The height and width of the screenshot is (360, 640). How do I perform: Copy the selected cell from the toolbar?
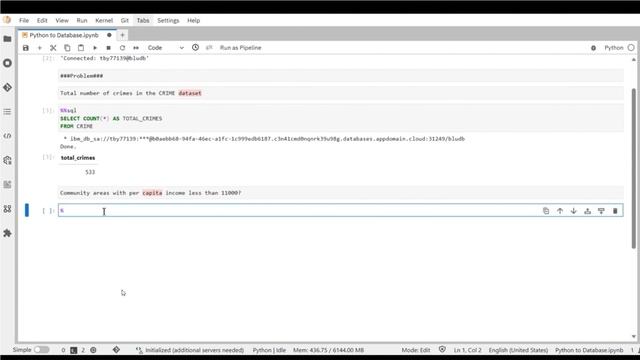[67, 48]
